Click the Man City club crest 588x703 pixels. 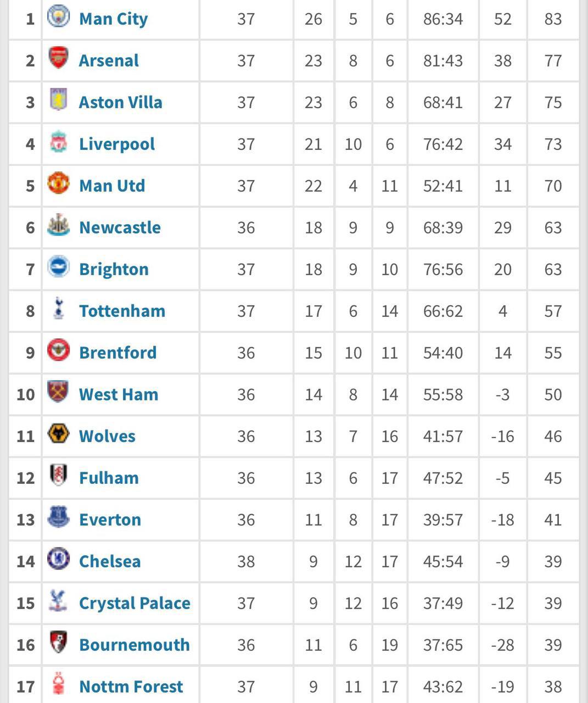pos(58,16)
